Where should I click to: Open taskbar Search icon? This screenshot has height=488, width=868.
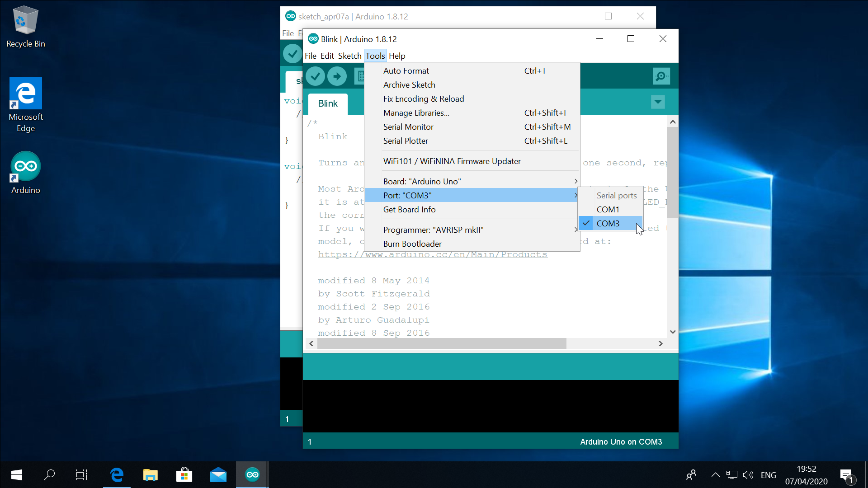click(49, 475)
